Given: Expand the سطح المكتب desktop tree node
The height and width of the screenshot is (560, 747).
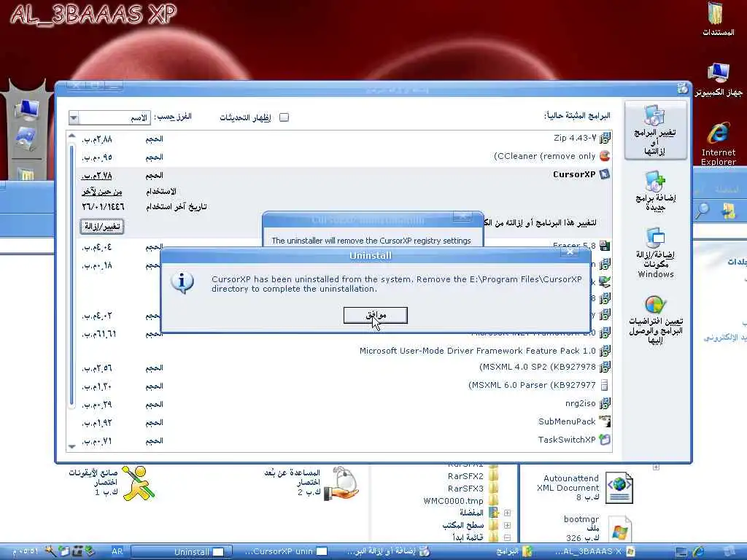Looking at the screenshot, I should [508, 525].
